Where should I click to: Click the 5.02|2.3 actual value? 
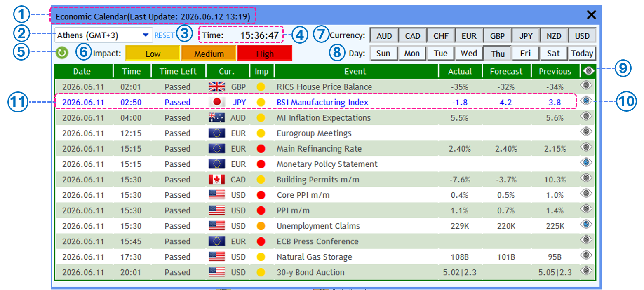pyautogui.click(x=460, y=272)
